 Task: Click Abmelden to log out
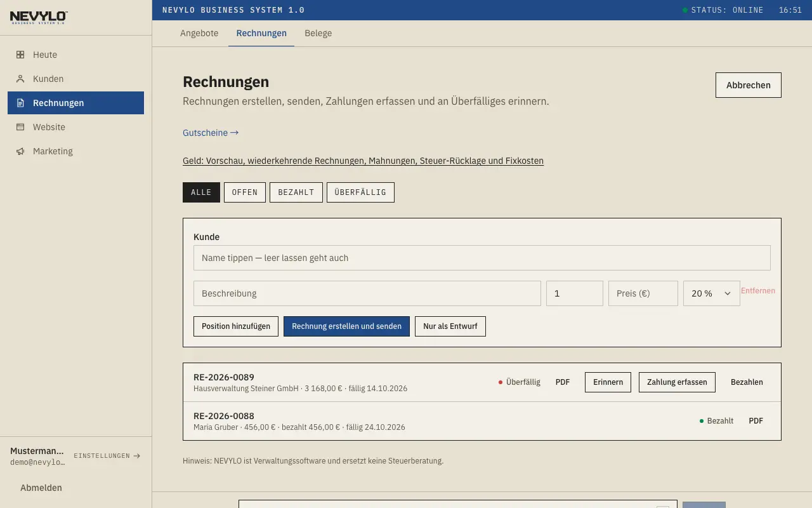(41, 488)
